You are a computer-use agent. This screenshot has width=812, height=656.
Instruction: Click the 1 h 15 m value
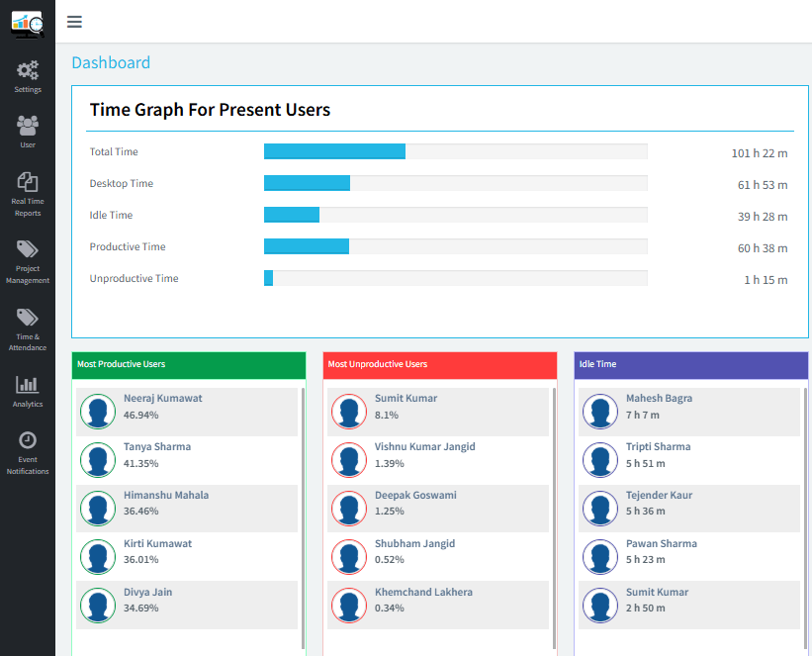click(x=766, y=280)
